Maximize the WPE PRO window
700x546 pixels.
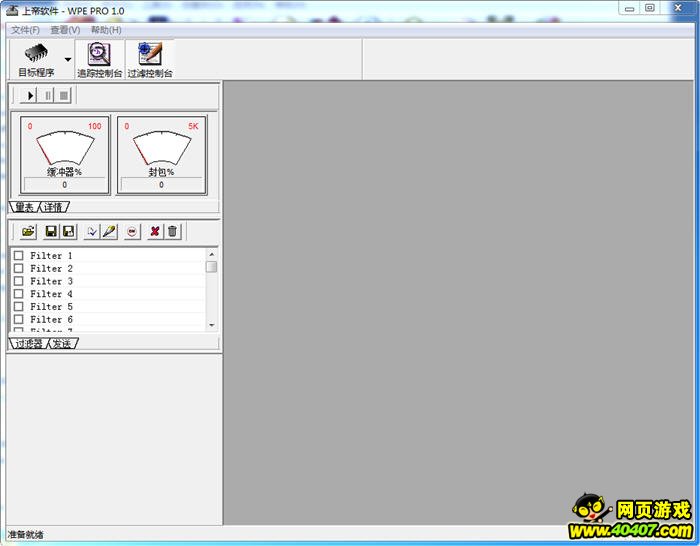pos(650,8)
